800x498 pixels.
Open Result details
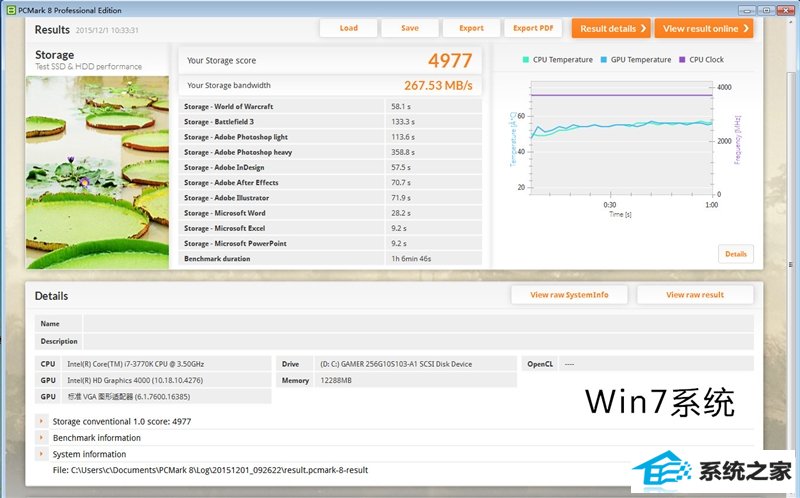point(611,29)
